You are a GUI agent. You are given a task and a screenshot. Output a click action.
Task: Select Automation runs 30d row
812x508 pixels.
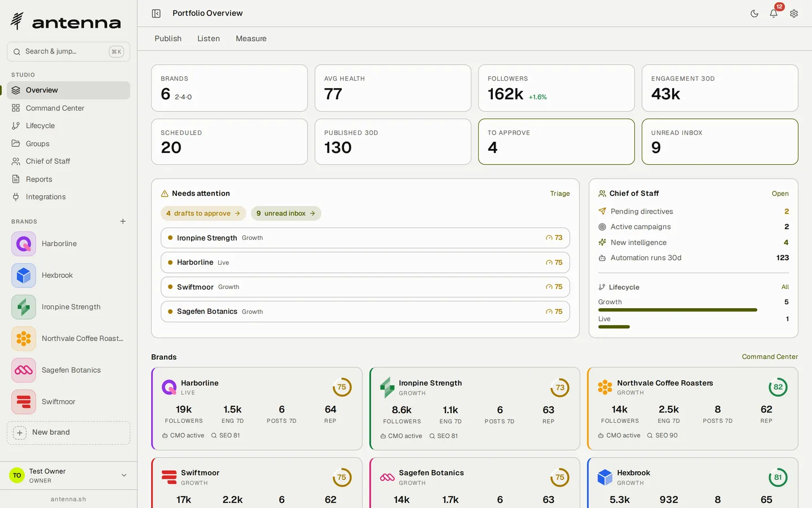694,258
